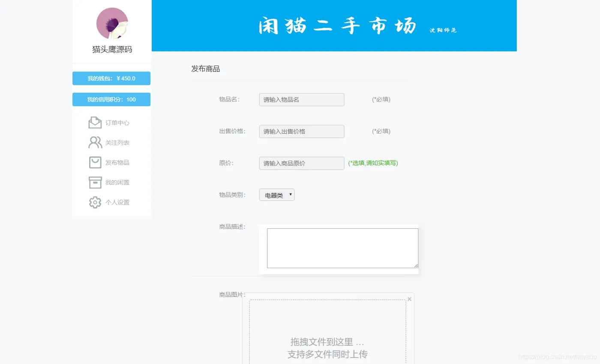Click inside the 商品描述 text area
The height and width of the screenshot is (364, 600).
(x=342, y=248)
